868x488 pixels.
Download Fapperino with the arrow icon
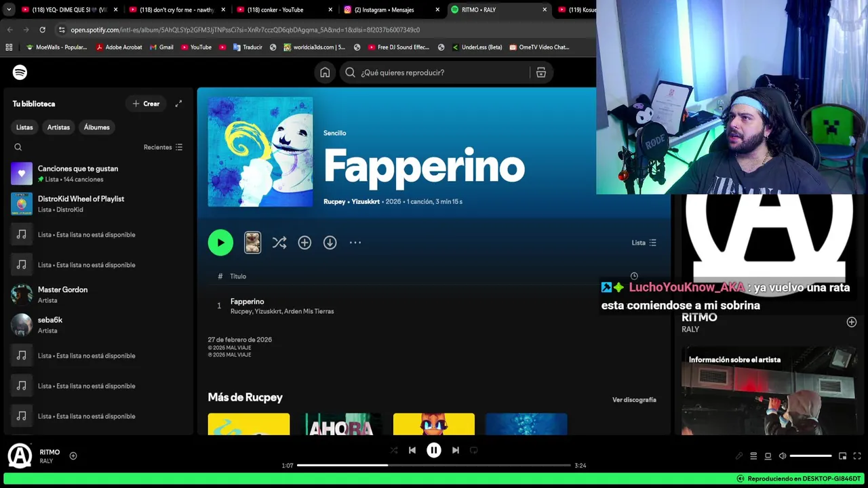(330, 243)
